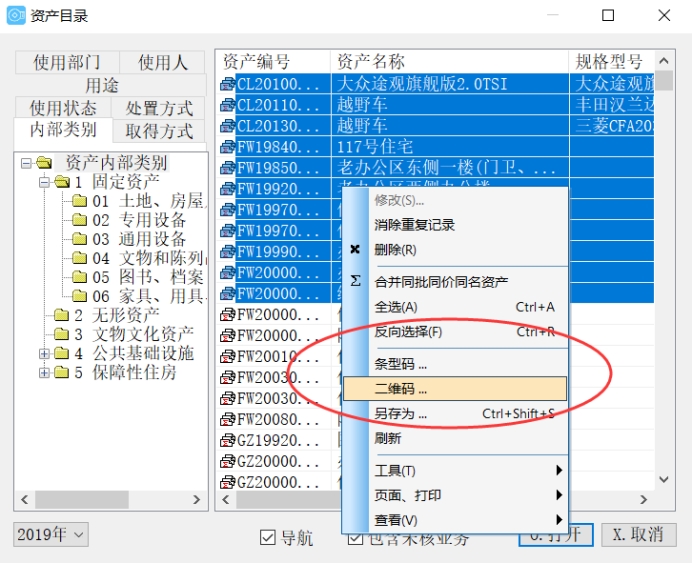Click the folder icon of 资产内部类别 root
The height and width of the screenshot is (564, 692).
[x=44, y=163]
